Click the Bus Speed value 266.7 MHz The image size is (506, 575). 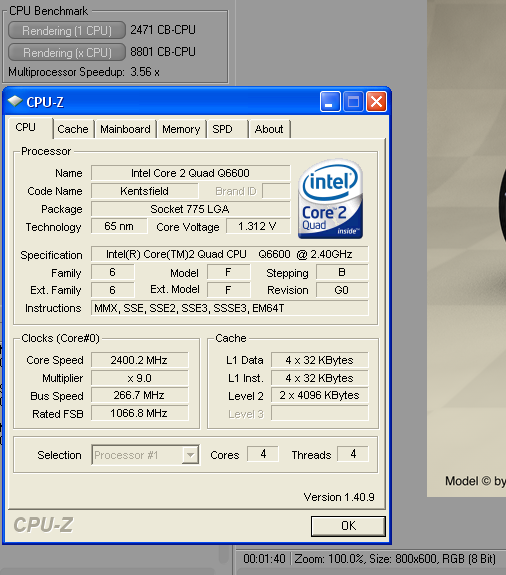[x=140, y=395]
